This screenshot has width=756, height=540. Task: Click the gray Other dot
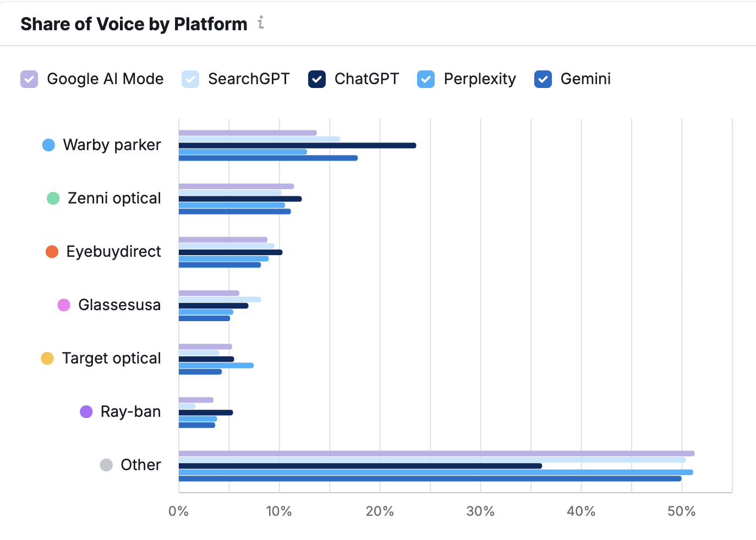tap(106, 465)
